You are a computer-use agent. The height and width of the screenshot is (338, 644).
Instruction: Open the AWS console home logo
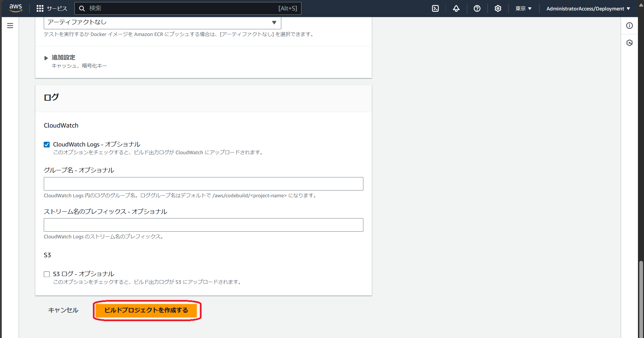(16, 8)
